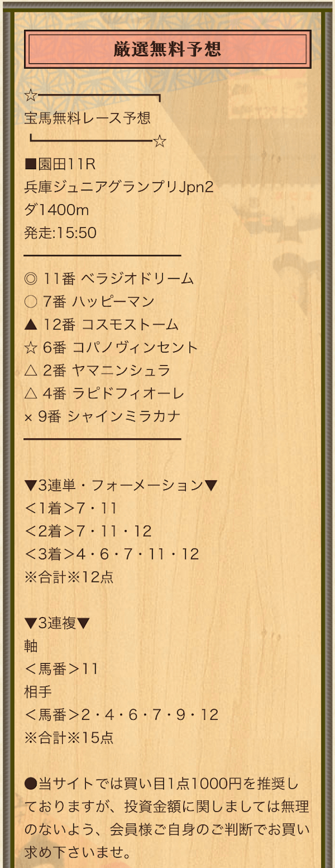Image resolution: width=335 pixels, height=868 pixels.
Task: Click the triangle mark beside ヤマニンシュラ
Action: point(31,371)
